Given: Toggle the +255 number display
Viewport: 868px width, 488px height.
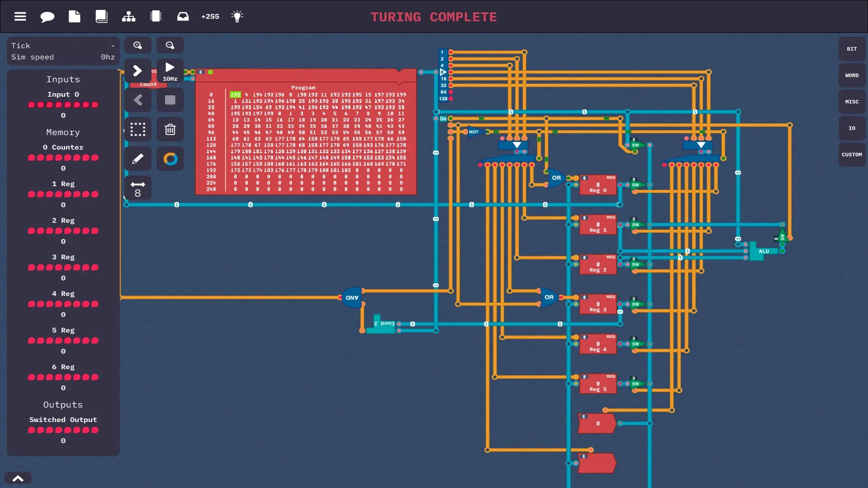Looking at the screenshot, I should coord(210,17).
